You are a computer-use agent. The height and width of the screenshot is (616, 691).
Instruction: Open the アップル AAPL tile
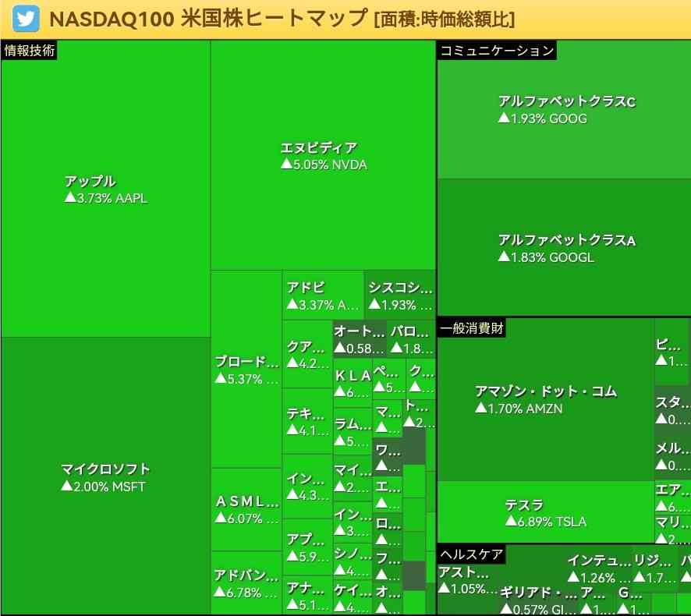tap(106, 189)
